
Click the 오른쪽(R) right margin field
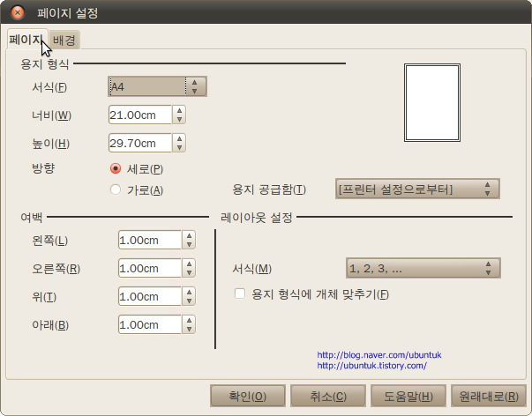[x=150, y=268]
